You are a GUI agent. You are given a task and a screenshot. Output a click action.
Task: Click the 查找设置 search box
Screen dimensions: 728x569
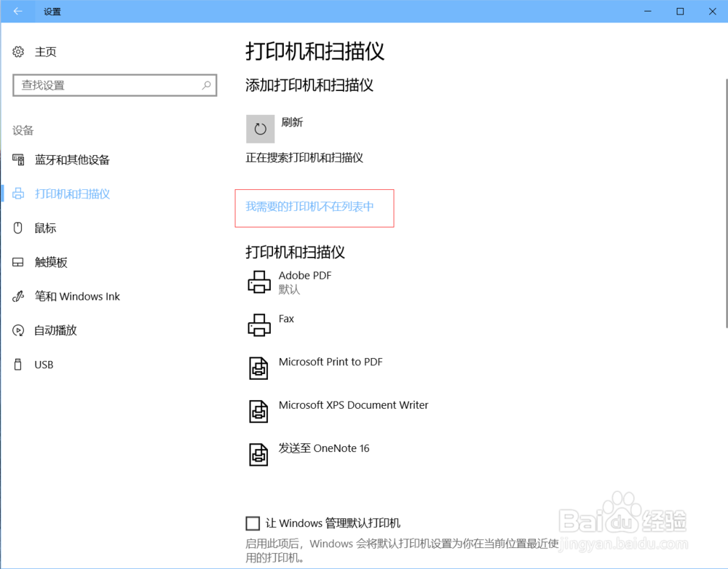(115, 85)
